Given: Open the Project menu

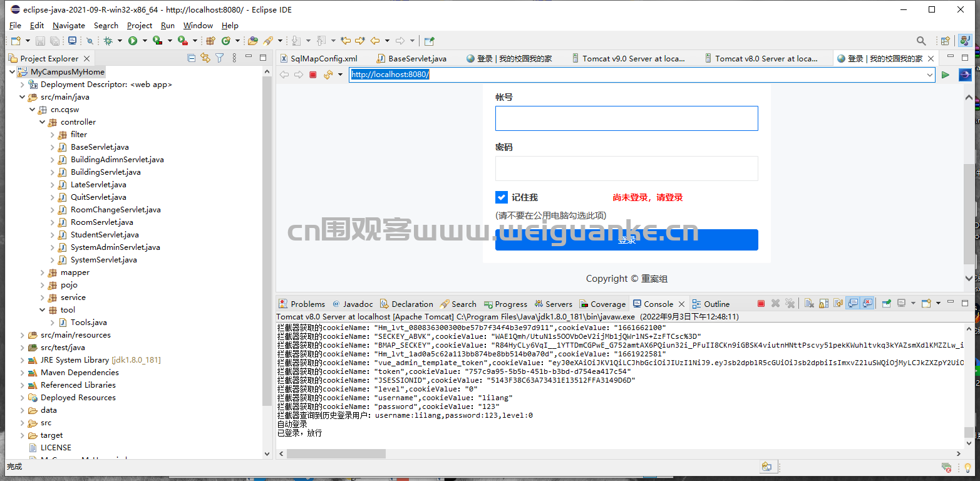Looking at the screenshot, I should (140, 26).
